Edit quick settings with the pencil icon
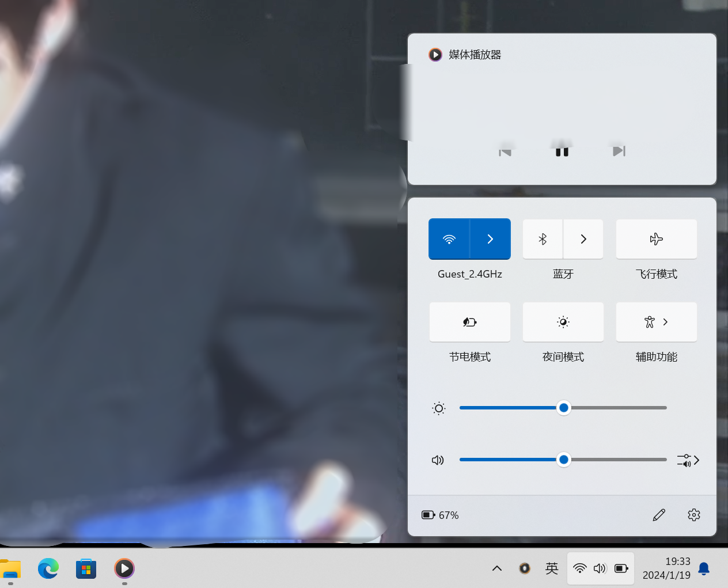Viewport: 728px width, 588px height. point(659,515)
